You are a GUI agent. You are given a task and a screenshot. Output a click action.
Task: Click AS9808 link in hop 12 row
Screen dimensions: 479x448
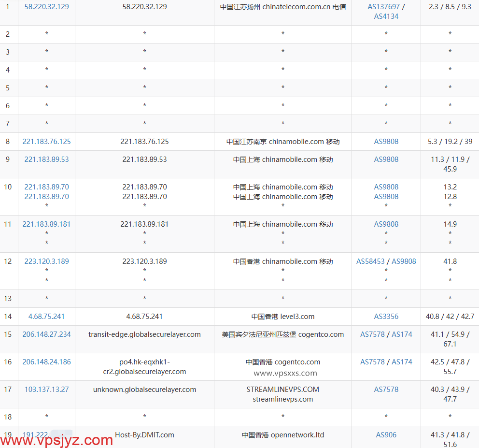404,261
